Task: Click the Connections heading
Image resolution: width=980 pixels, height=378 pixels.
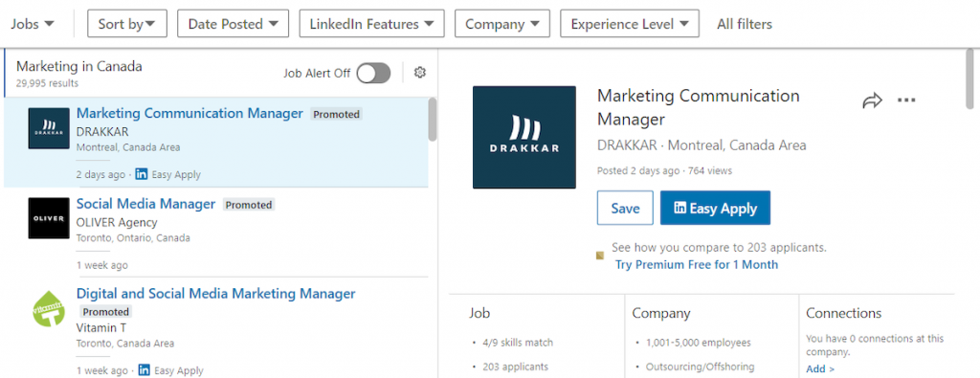Action: (x=844, y=313)
